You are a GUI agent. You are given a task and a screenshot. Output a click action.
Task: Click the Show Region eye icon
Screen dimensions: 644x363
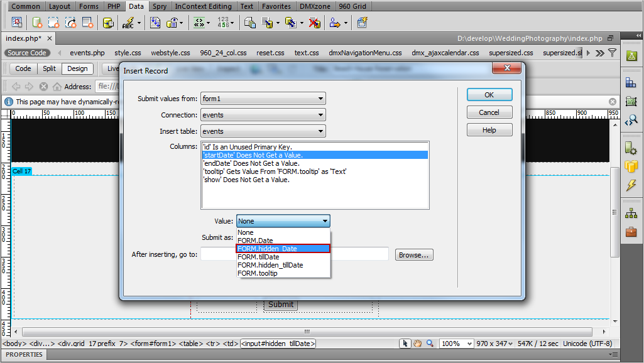pyautogui.click(x=172, y=22)
